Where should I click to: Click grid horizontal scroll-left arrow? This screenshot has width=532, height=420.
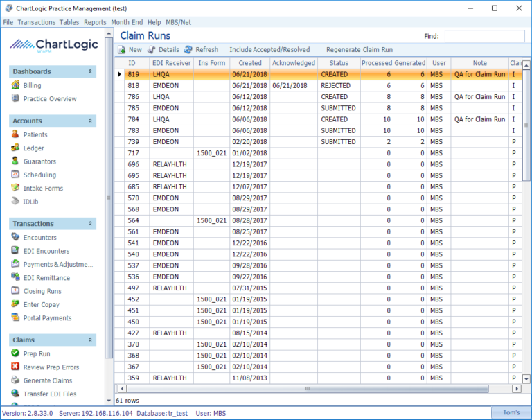point(122,388)
